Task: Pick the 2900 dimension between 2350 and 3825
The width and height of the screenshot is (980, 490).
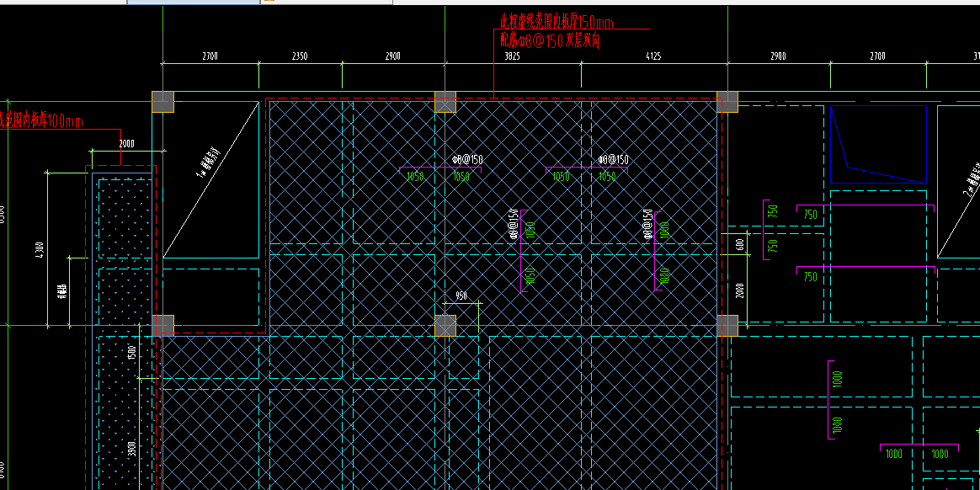Action: tap(392, 56)
